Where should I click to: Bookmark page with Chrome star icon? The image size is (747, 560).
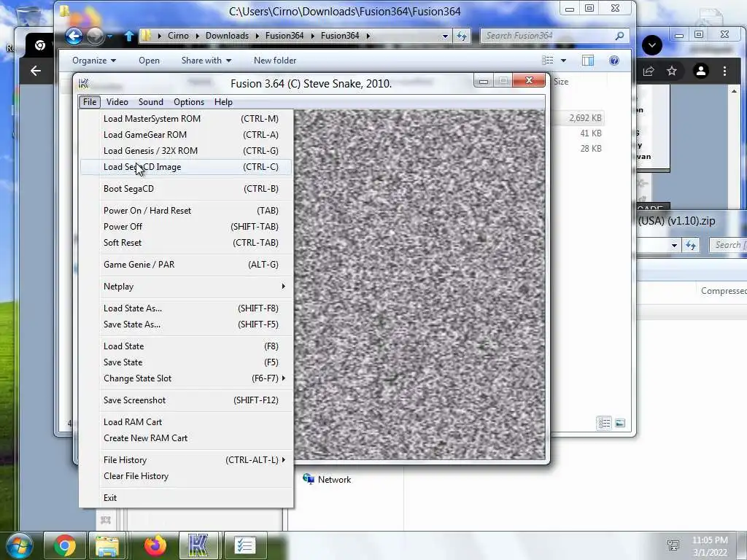point(672,71)
